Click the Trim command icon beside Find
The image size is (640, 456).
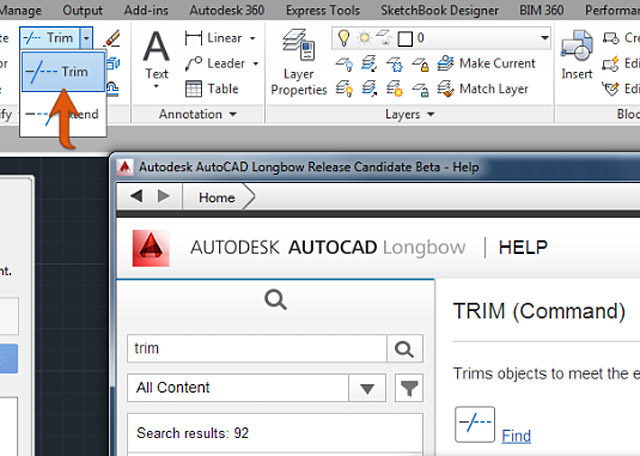(475, 425)
